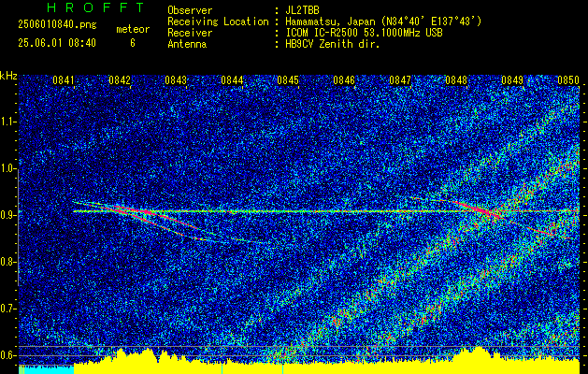
Task: Click the Hamamatsu, Japan location text
Action: tap(383, 22)
